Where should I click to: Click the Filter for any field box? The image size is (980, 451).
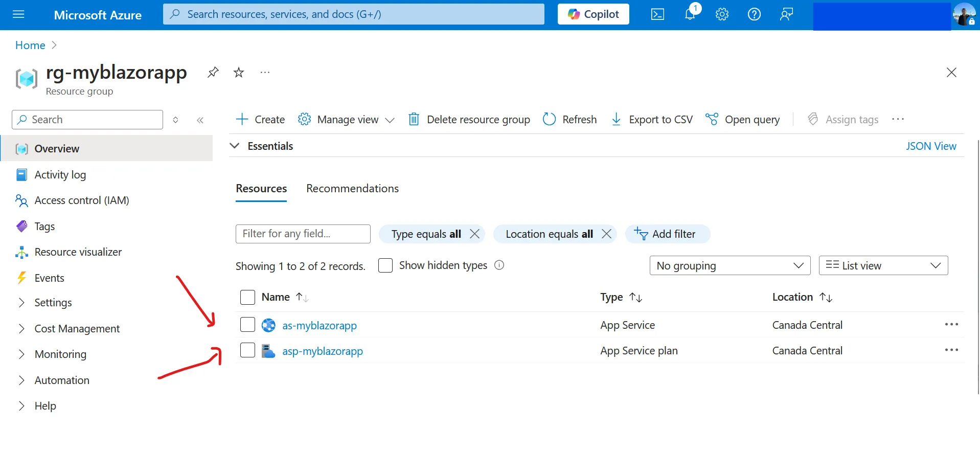click(303, 234)
